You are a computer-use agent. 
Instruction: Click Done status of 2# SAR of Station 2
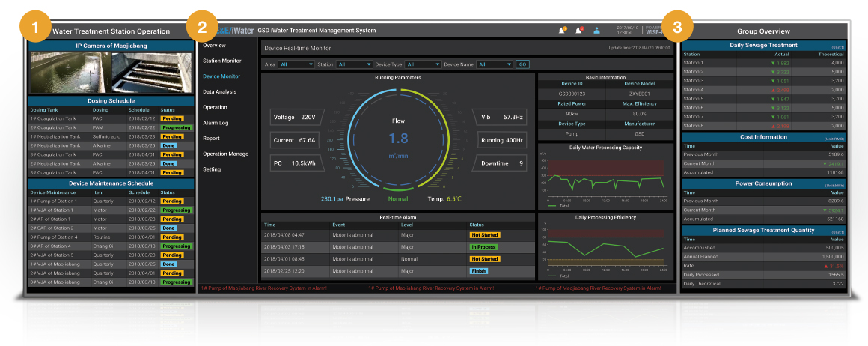[x=168, y=228]
